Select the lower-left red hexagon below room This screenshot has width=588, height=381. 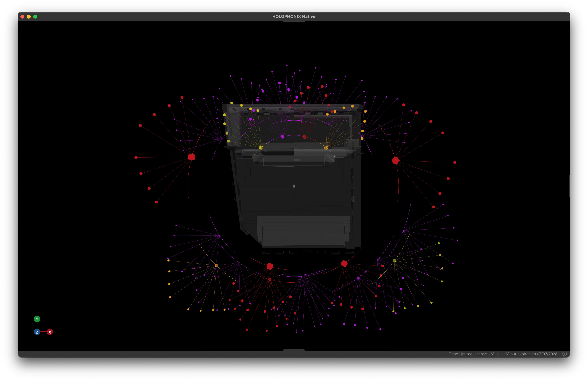[x=270, y=266]
